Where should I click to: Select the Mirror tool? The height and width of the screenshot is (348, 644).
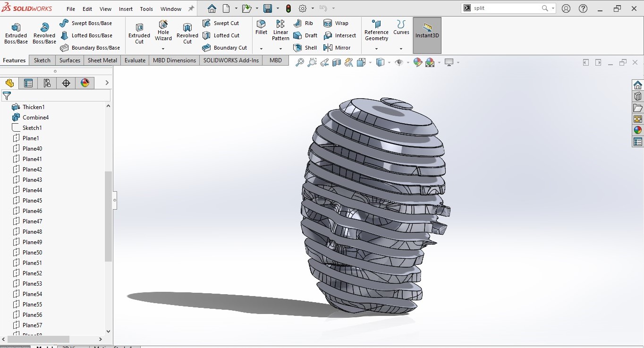337,48
